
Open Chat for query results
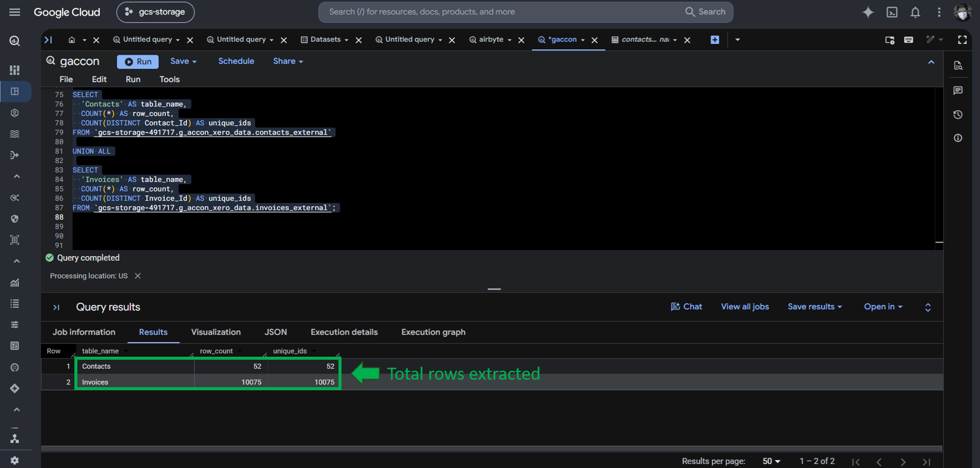pyautogui.click(x=686, y=307)
